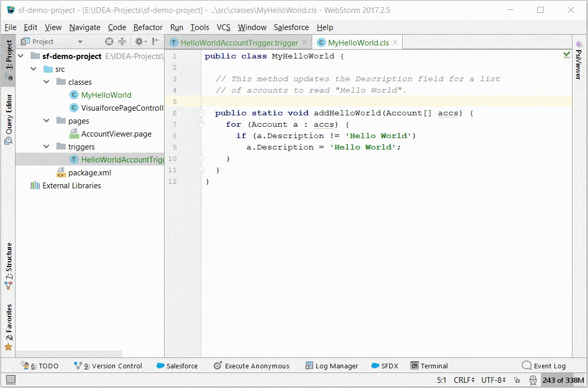Viewport: 588px width, 388px height.
Task: Select the MyHelloWorld.cls editor tab
Action: click(x=357, y=42)
